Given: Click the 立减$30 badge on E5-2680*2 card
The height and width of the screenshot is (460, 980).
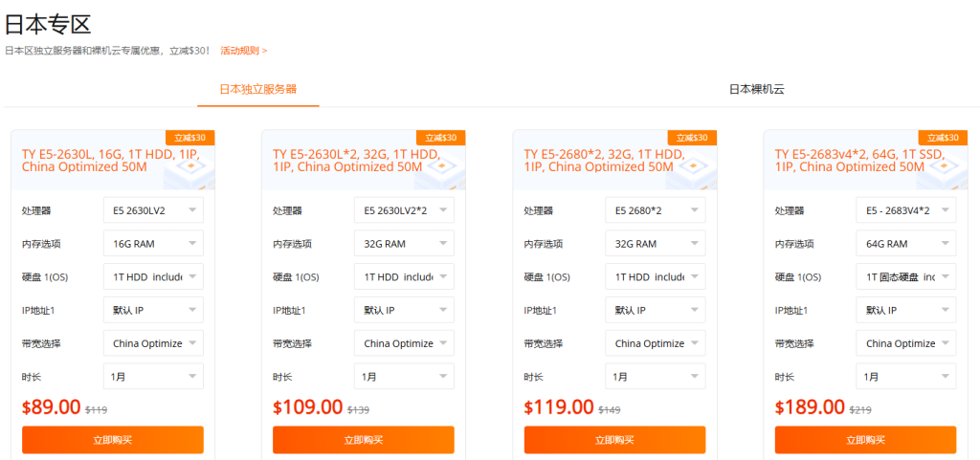Looking at the screenshot, I should tap(692, 138).
